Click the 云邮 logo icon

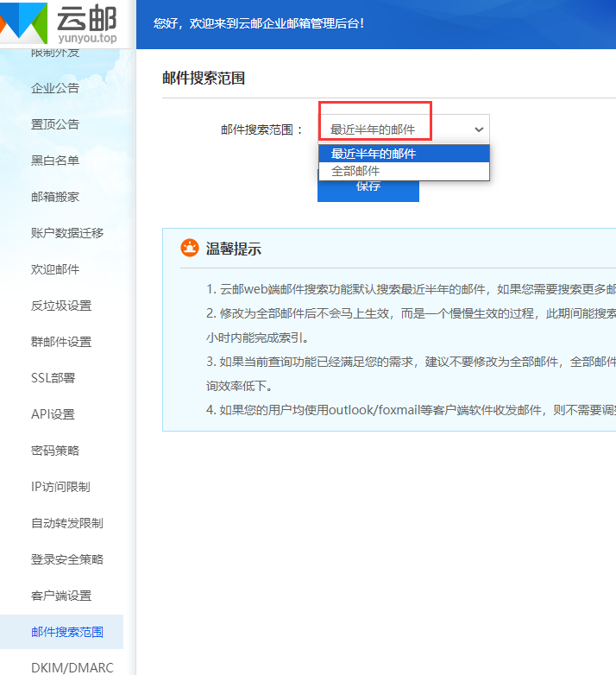(x=22, y=24)
